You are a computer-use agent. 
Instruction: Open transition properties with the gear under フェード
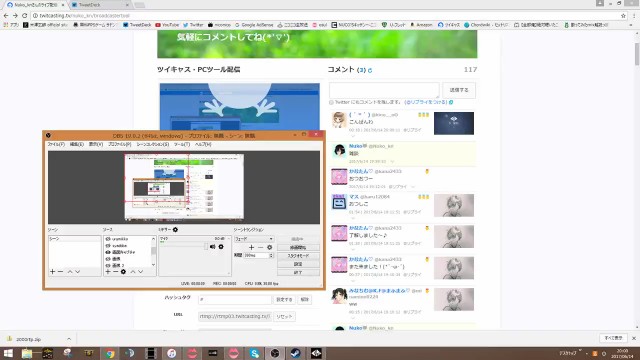tap(269, 247)
